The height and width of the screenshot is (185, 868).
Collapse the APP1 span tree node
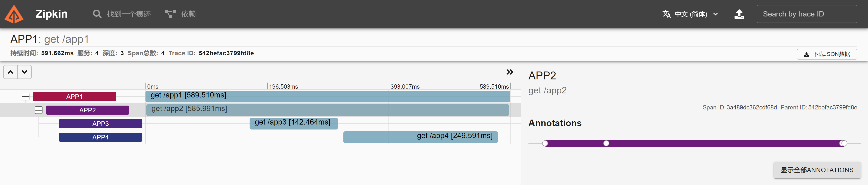pyautogui.click(x=26, y=97)
